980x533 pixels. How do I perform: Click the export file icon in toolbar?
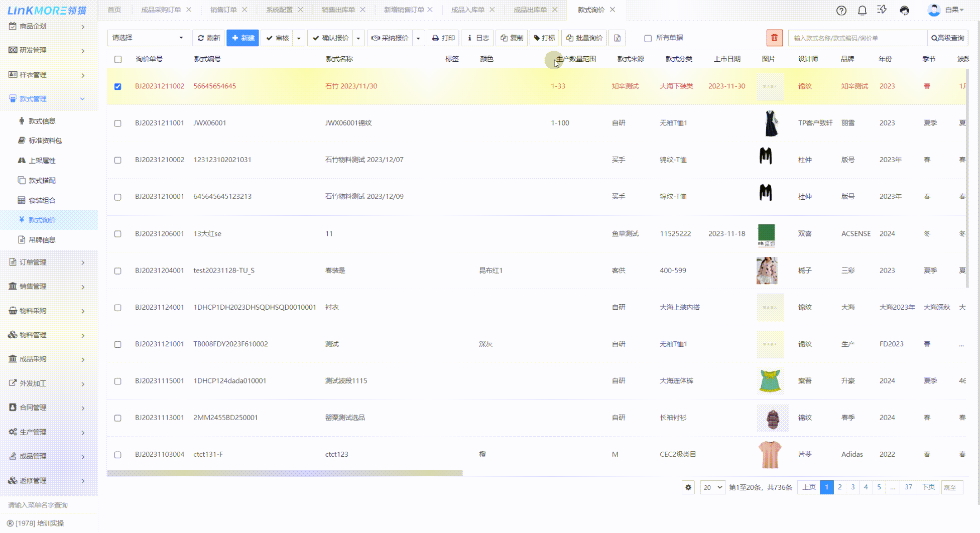[617, 38]
